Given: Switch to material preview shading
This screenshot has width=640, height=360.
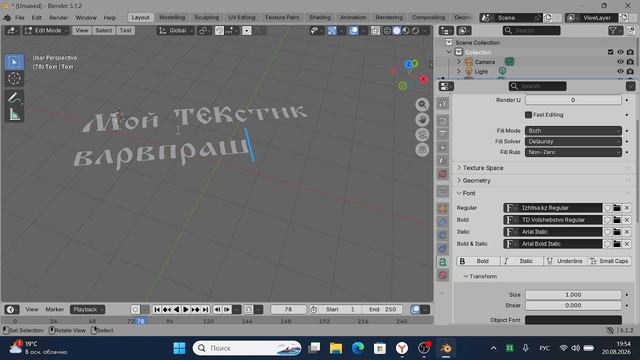Looking at the screenshot, I should pyautogui.click(x=406, y=31).
